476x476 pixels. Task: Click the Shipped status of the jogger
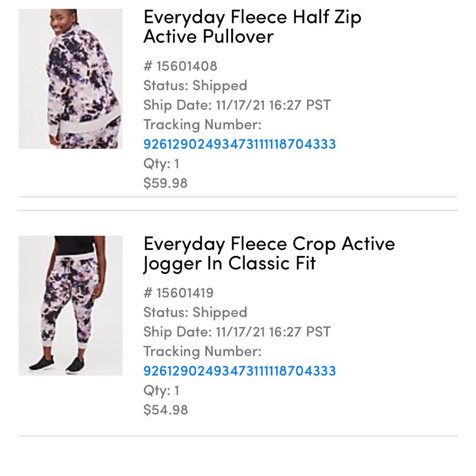(x=195, y=313)
